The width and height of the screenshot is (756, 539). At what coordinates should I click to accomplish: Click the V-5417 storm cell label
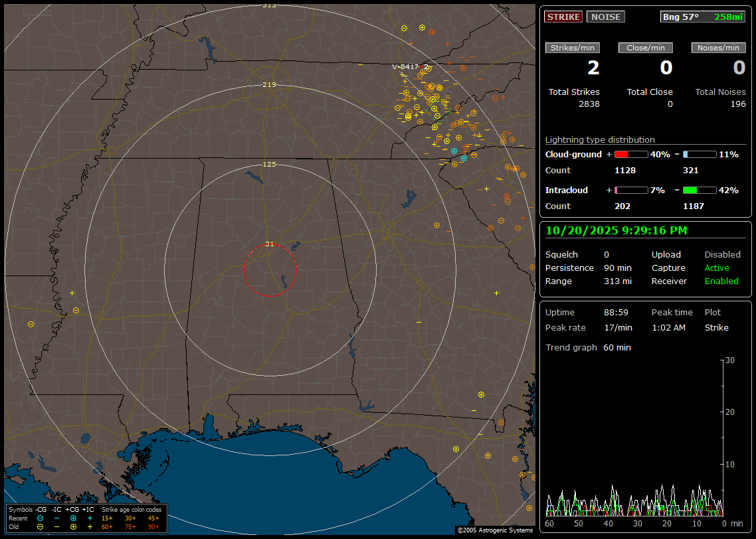point(405,66)
